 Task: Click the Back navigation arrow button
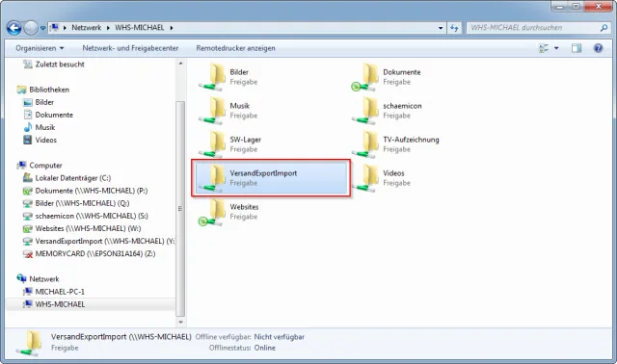(x=14, y=28)
